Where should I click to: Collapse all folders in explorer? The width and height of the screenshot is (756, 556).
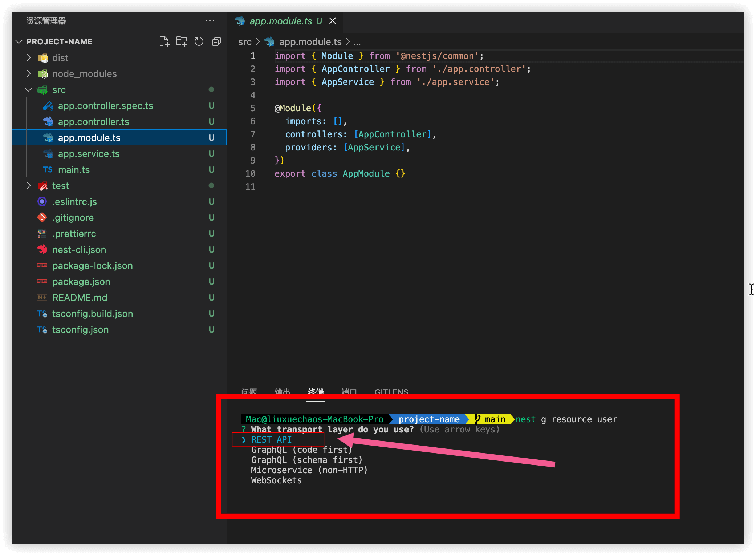(x=216, y=41)
